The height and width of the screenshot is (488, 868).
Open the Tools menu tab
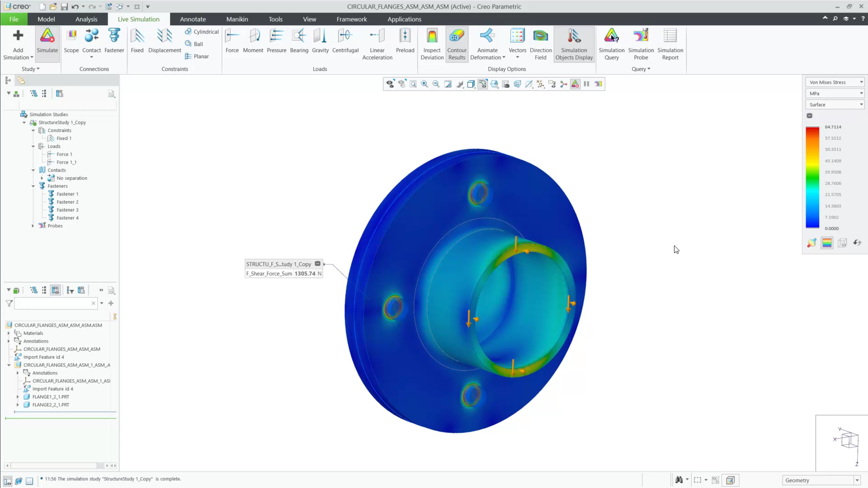click(x=276, y=19)
